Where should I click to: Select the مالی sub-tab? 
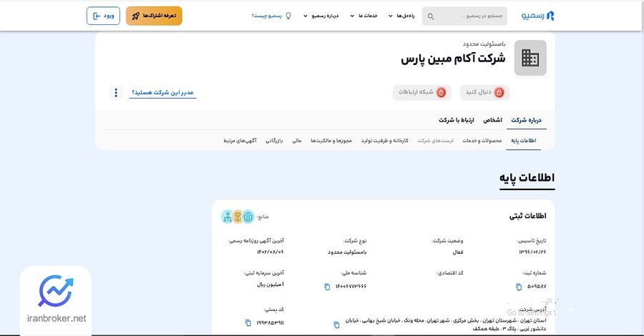click(296, 141)
